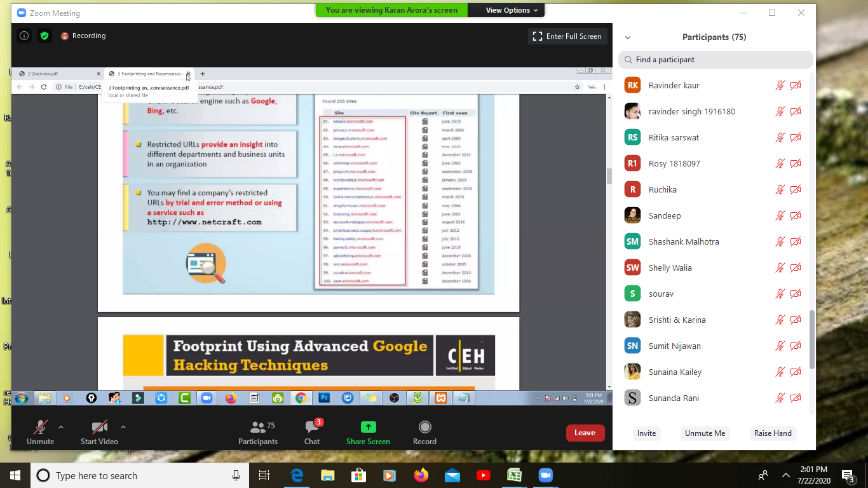The width and height of the screenshot is (868, 488).
Task: Click Zoom icon on the Windows taskbar
Action: [x=545, y=475]
